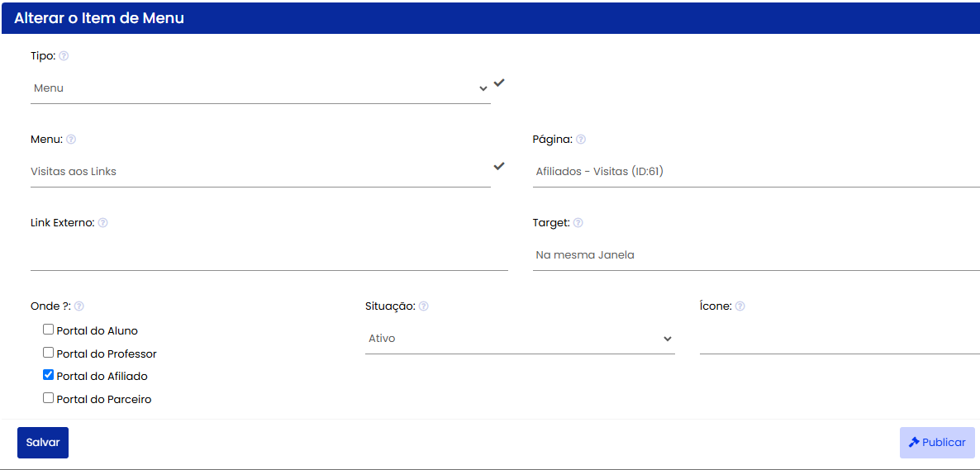Image resolution: width=980 pixels, height=470 pixels.
Task: Open the Target dropdown Na mesma Janela
Action: coord(755,255)
